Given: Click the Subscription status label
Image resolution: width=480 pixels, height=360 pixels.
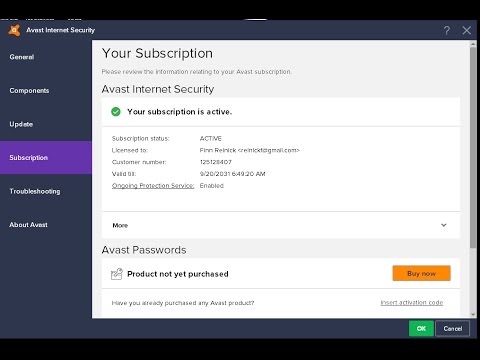Looking at the screenshot, I should 140,138.
